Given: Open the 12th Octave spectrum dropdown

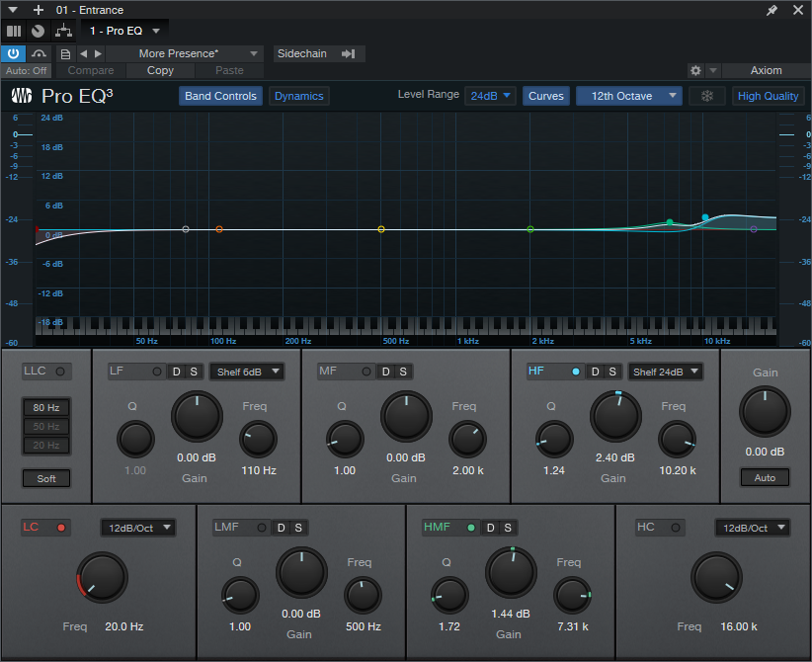Looking at the screenshot, I should [x=628, y=96].
